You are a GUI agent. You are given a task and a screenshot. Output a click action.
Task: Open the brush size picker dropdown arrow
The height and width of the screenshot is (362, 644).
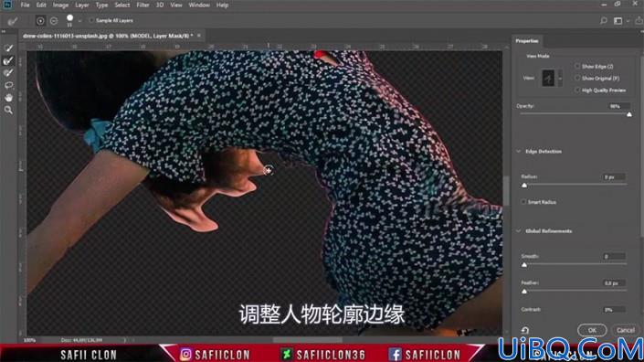click(79, 20)
